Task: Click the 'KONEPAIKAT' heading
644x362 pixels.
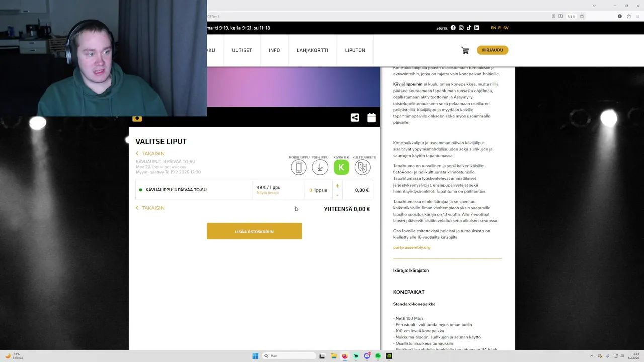Action: 409,292
